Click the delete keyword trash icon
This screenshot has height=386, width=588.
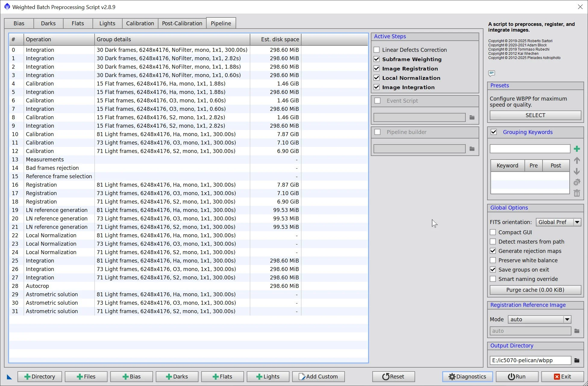(x=577, y=193)
